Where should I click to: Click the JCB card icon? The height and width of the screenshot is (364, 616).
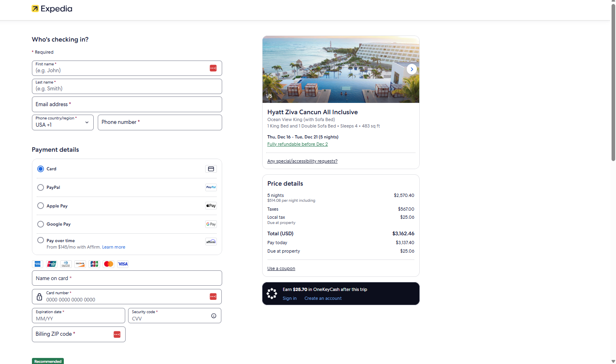(x=94, y=264)
